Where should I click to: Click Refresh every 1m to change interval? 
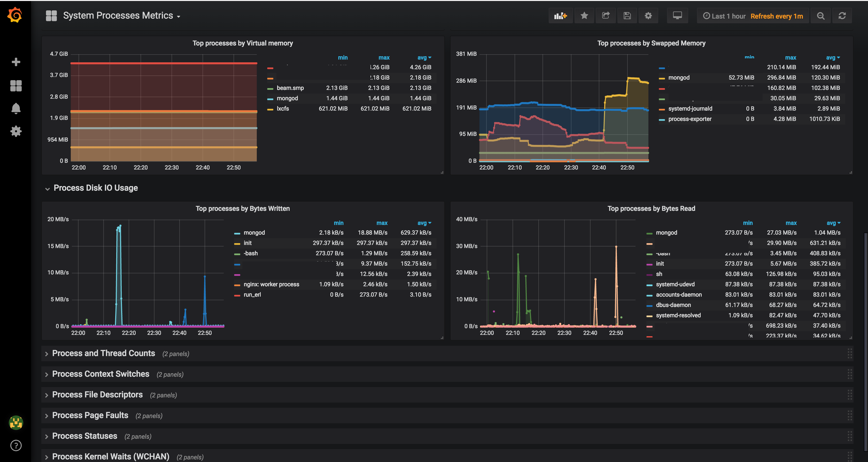click(777, 16)
